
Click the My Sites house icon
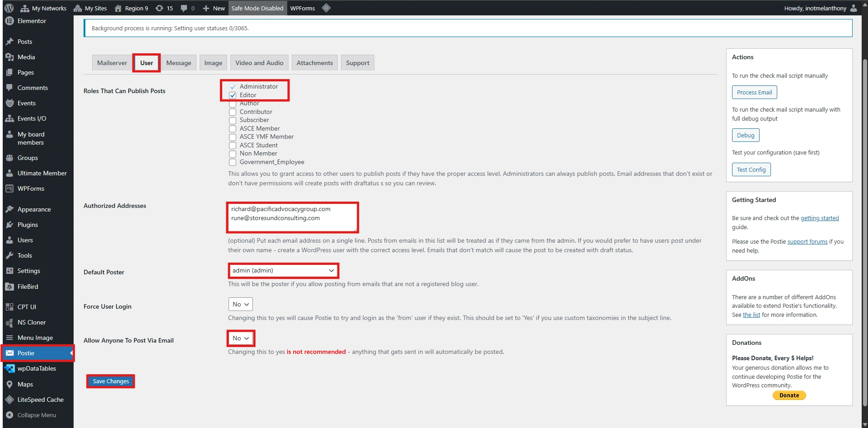[x=78, y=8]
